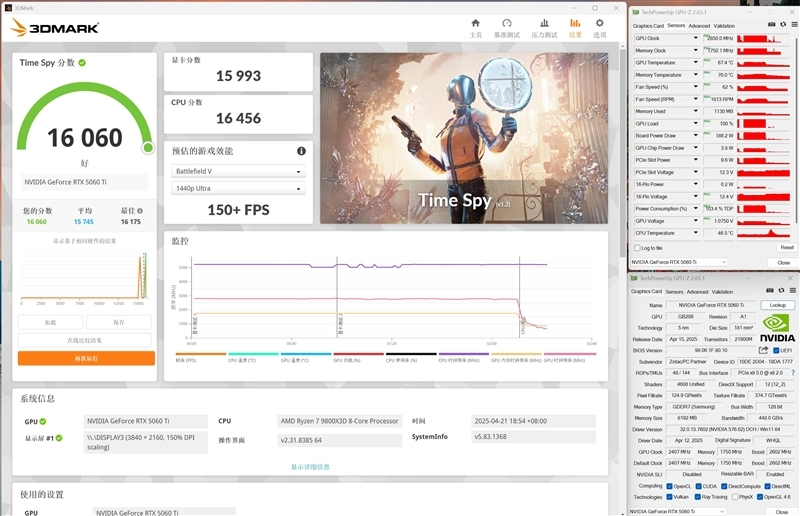Click the BIOS share/export icon next to UEFI
Viewport: 800px width, 516px height.
coord(763,350)
